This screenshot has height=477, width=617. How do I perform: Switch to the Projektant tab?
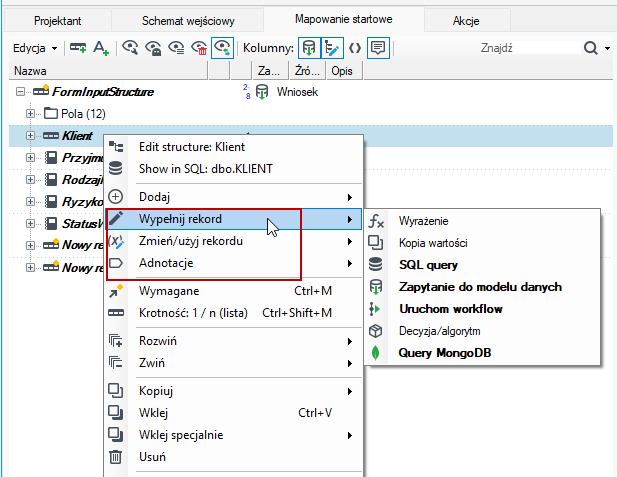coord(58,20)
